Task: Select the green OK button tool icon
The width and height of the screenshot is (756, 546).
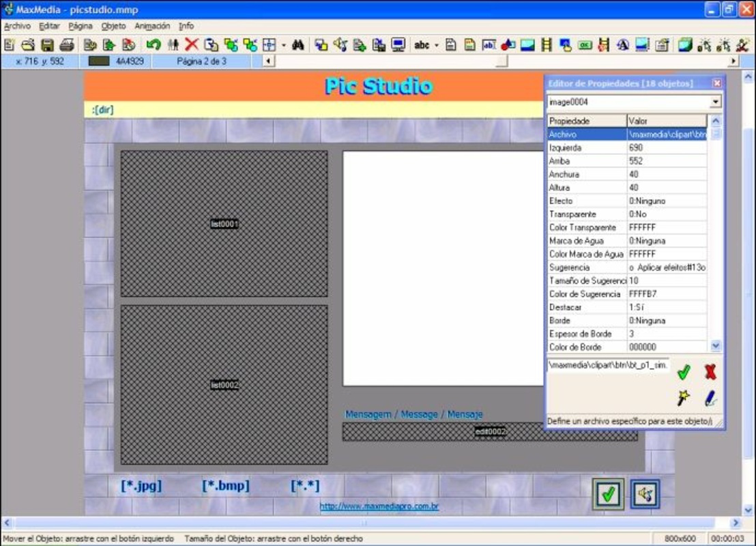Action: coord(585,45)
